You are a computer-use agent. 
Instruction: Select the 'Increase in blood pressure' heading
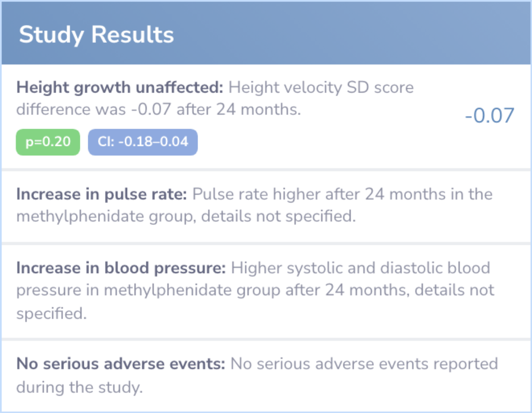(x=121, y=268)
